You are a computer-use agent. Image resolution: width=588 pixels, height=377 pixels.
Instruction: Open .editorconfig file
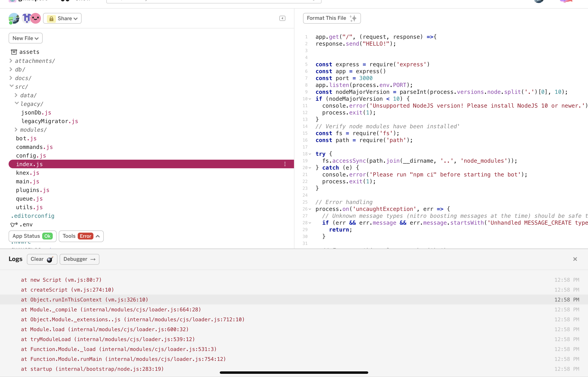tap(32, 216)
